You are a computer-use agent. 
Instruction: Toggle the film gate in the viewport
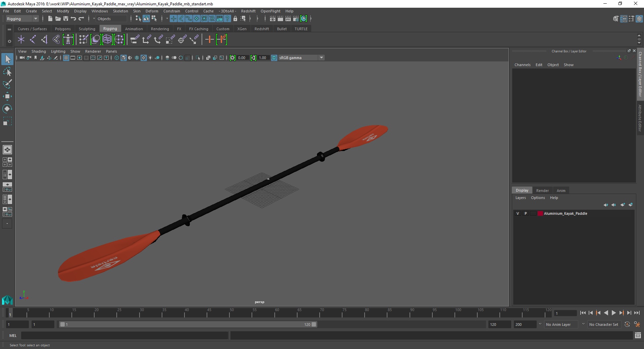(x=73, y=58)
